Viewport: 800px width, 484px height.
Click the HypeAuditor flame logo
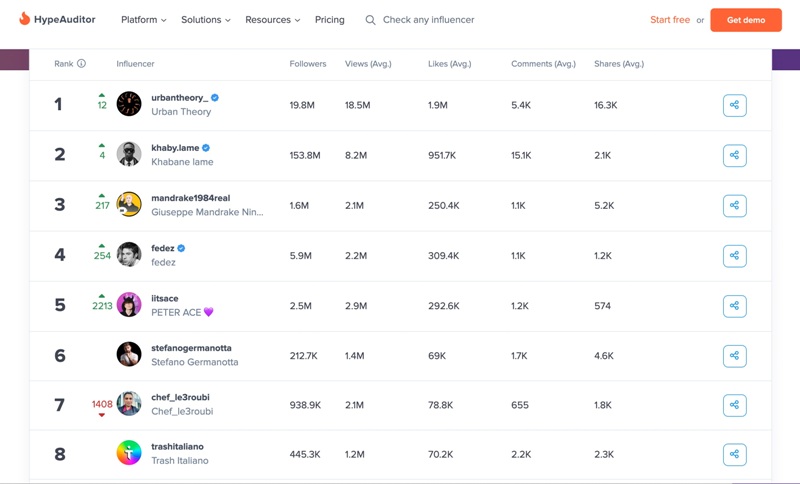[24, 19]
